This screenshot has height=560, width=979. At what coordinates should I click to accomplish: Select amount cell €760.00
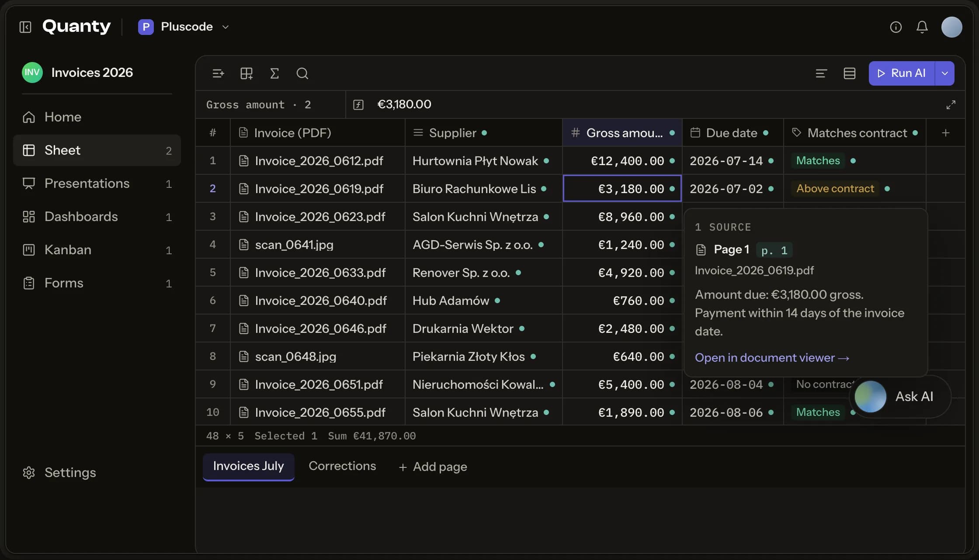[622, 301]
